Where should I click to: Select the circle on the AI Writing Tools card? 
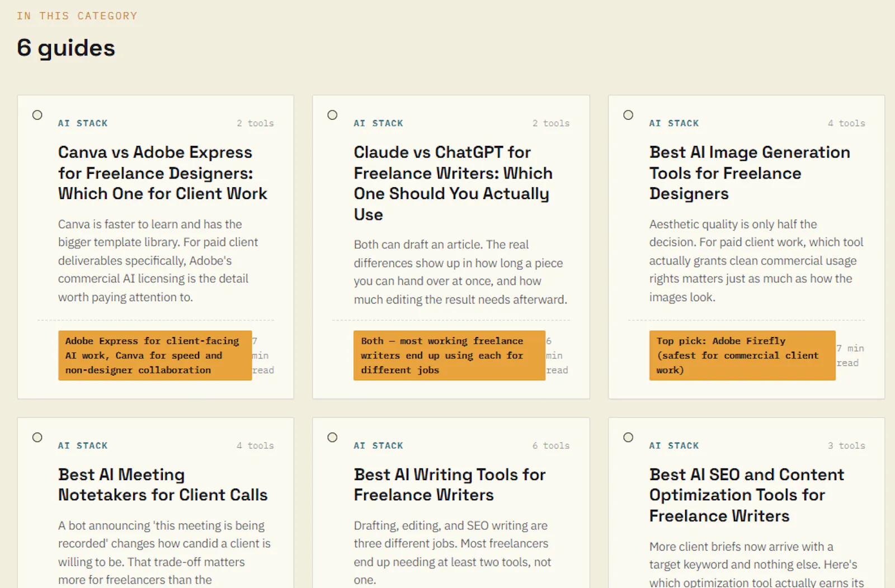(333, 438)
